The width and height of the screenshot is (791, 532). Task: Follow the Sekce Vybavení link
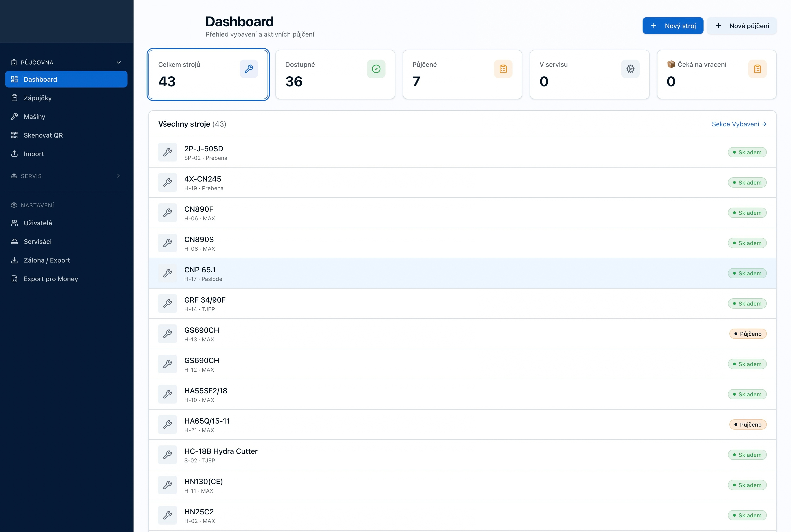pyautogui.click(x=739, y=124)
